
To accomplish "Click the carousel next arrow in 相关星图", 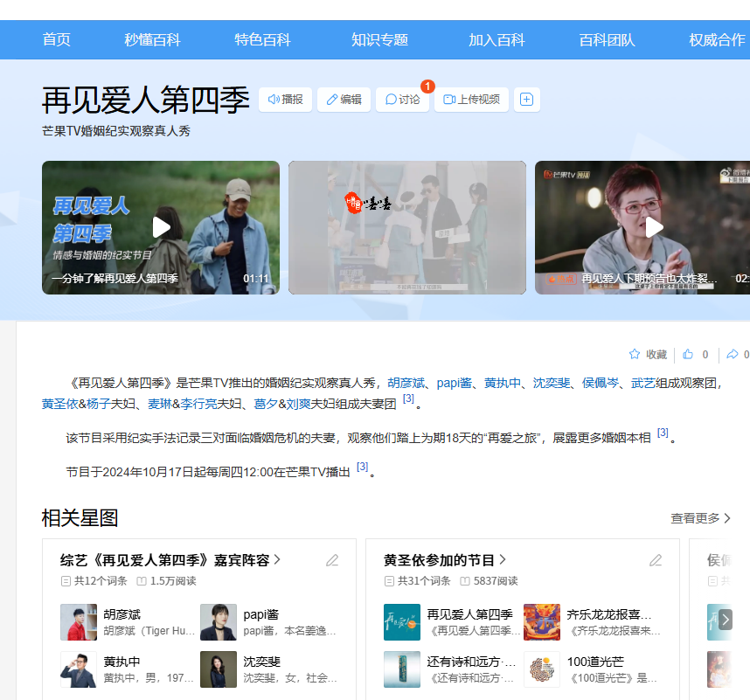I will point(725,620).
